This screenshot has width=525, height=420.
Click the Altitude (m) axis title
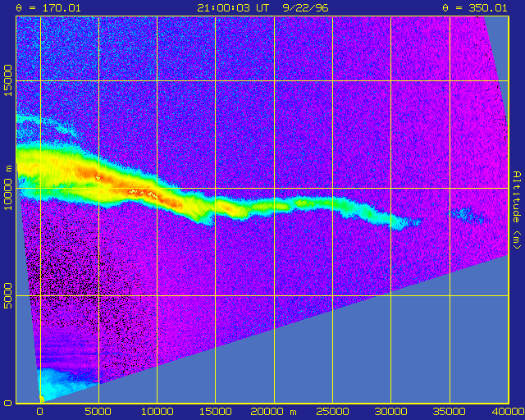pos(517,210)
